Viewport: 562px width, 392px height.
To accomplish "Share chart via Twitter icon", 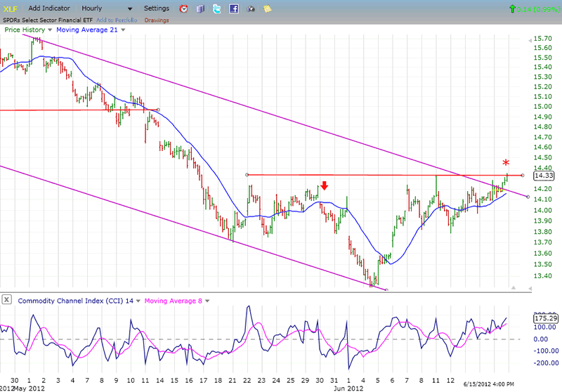I will coord(217,8).
